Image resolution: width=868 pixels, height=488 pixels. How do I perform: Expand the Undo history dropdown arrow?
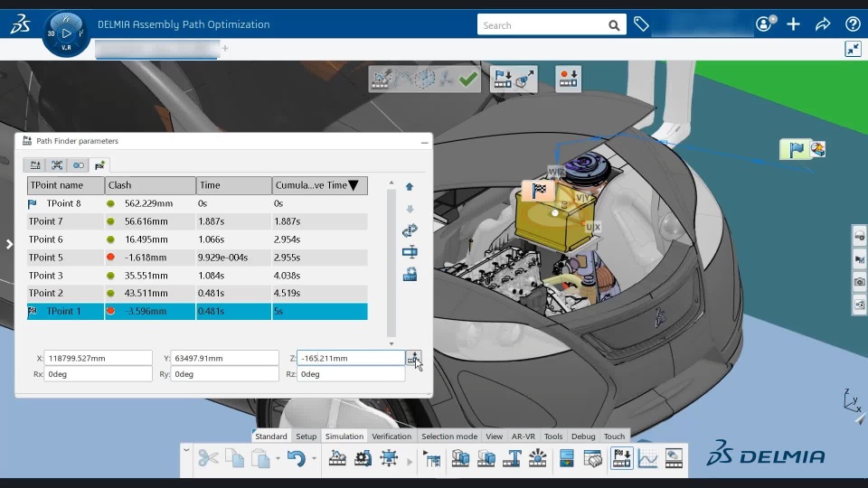[x=314, y=459]
